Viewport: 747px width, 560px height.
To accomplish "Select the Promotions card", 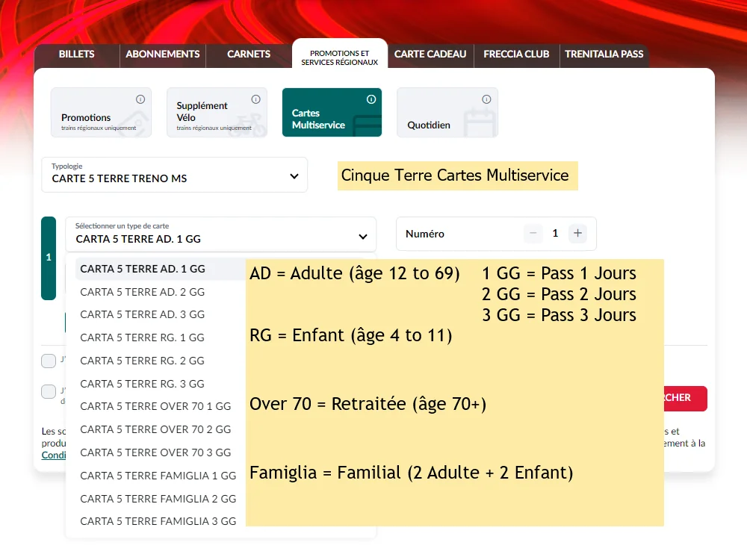I will pos(101,113).
